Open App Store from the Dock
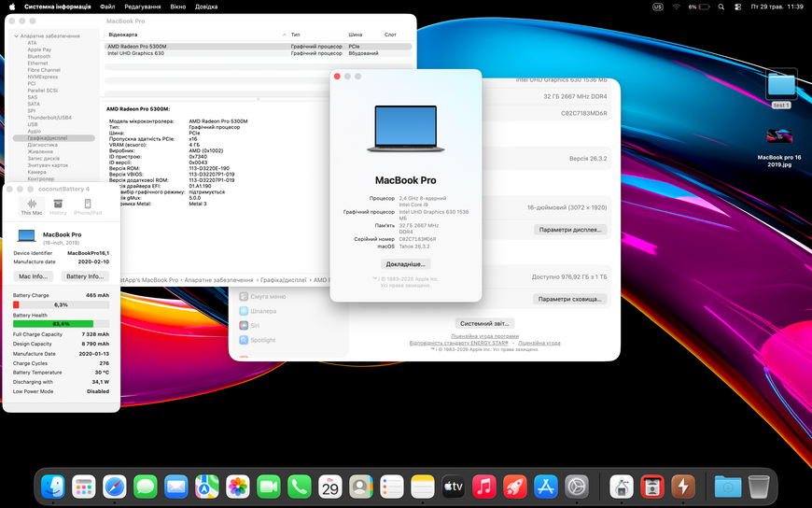The height and width of the screenshot is (508, 812). point(546,487)
